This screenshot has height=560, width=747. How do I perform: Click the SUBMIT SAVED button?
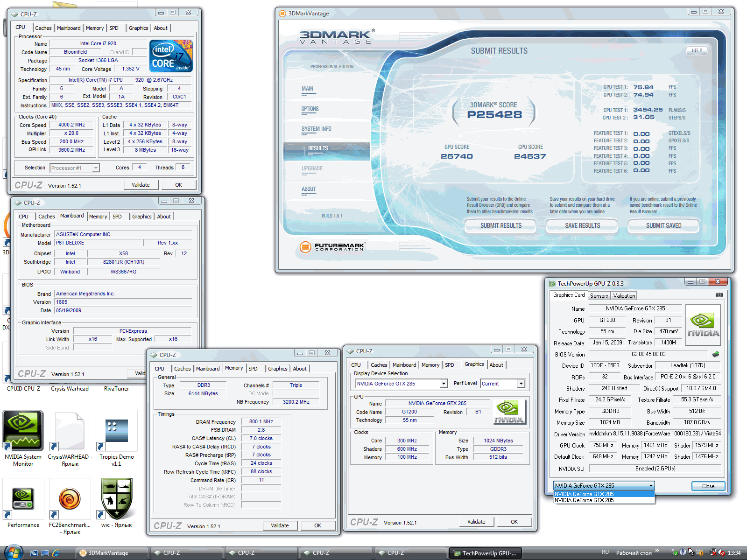coord(663,225)
